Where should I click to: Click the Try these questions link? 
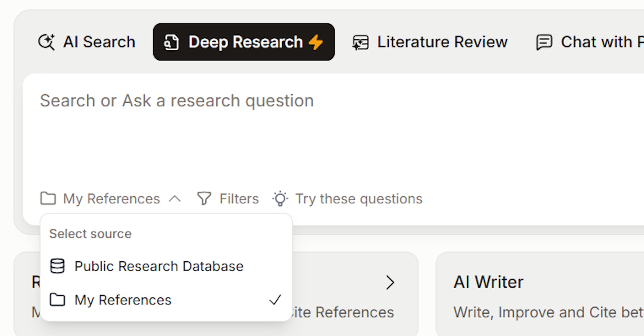[359, 199]
